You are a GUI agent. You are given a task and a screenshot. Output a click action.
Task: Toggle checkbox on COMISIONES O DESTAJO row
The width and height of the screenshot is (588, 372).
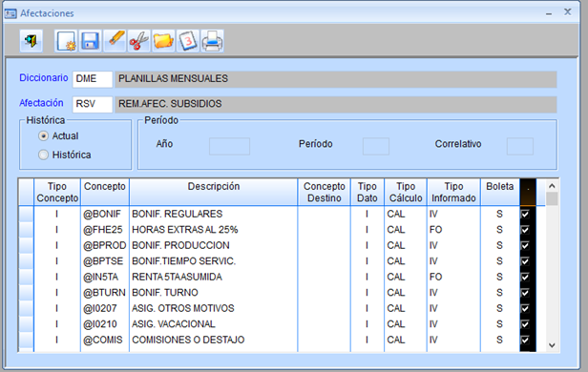[525, 340]
